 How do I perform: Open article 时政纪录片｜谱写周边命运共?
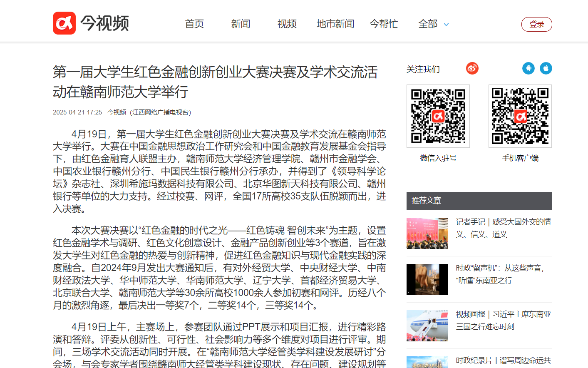pyautogui.click(x=504, y=361)
